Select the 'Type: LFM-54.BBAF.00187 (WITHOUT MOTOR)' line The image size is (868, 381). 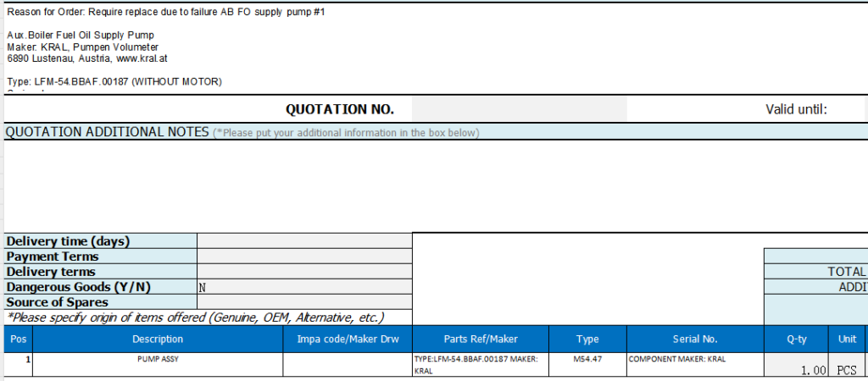[114, 82]
